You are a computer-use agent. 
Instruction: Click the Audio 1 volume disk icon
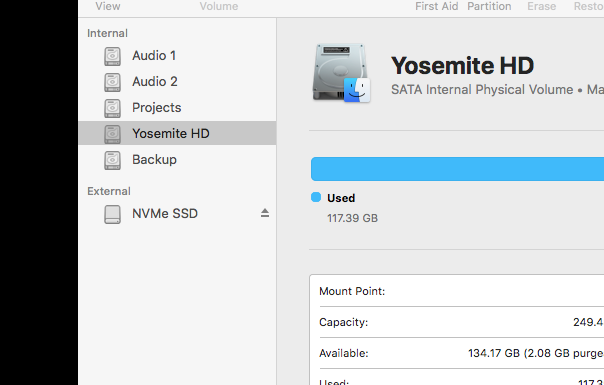point(112,56)
